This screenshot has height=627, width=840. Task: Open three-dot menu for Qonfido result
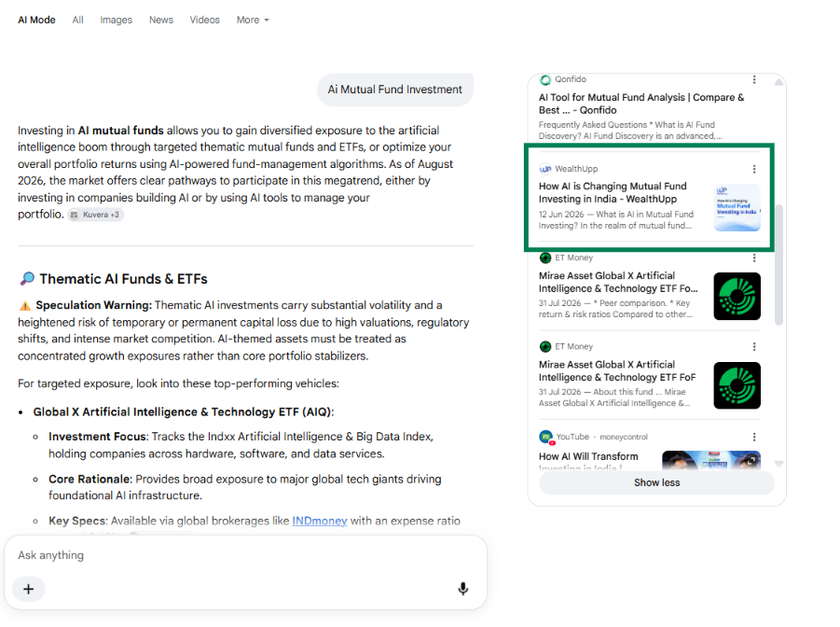(x=754, y=79)
